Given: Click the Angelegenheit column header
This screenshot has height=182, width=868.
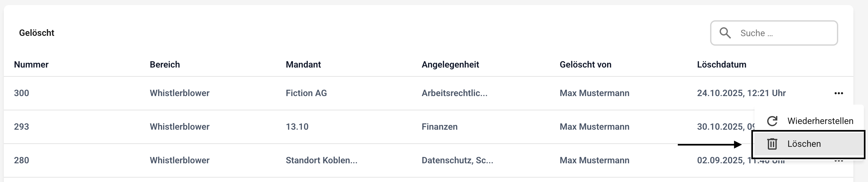Looking at the screenshot, I should coord(450,64).
